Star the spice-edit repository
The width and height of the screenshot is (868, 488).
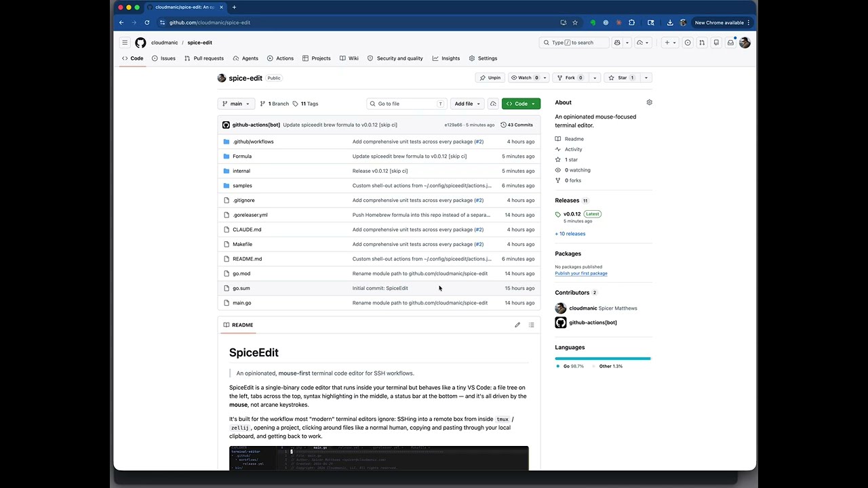[x=622, y=78]
